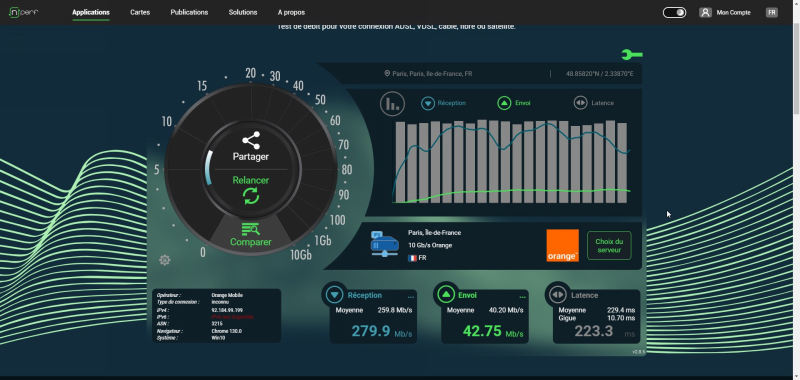This screenshot has height=380, width=800.
Task: Click the 10 Gb/s Orange server name
Action: click(x=430, y=245)
